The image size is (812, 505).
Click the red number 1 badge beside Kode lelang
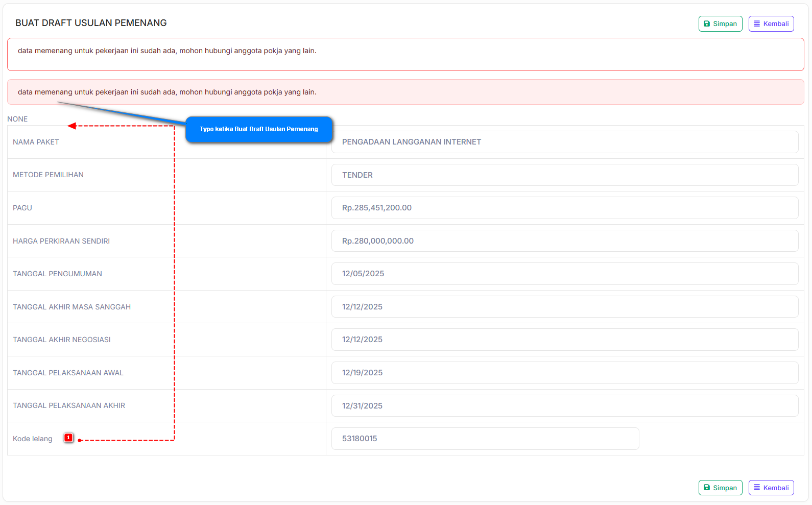(x=68, y=438)
